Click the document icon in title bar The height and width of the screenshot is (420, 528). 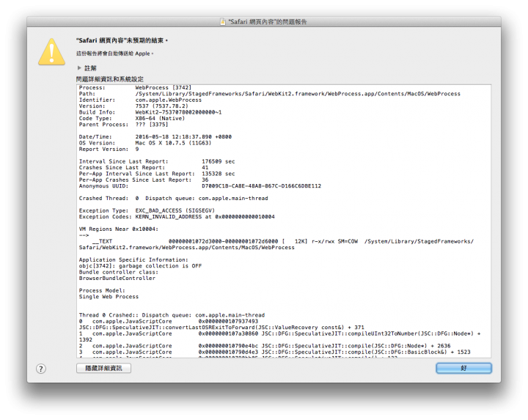pyautogui.click(x=223, y=22)
